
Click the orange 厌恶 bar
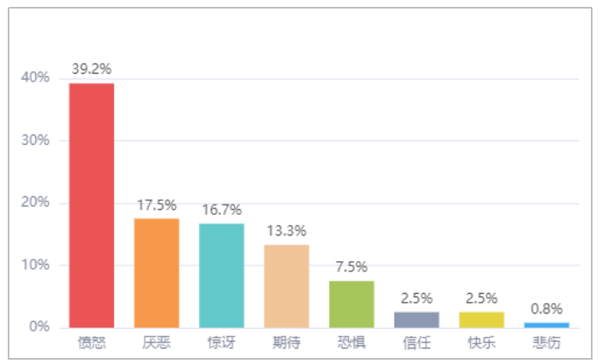click(156, 272)
